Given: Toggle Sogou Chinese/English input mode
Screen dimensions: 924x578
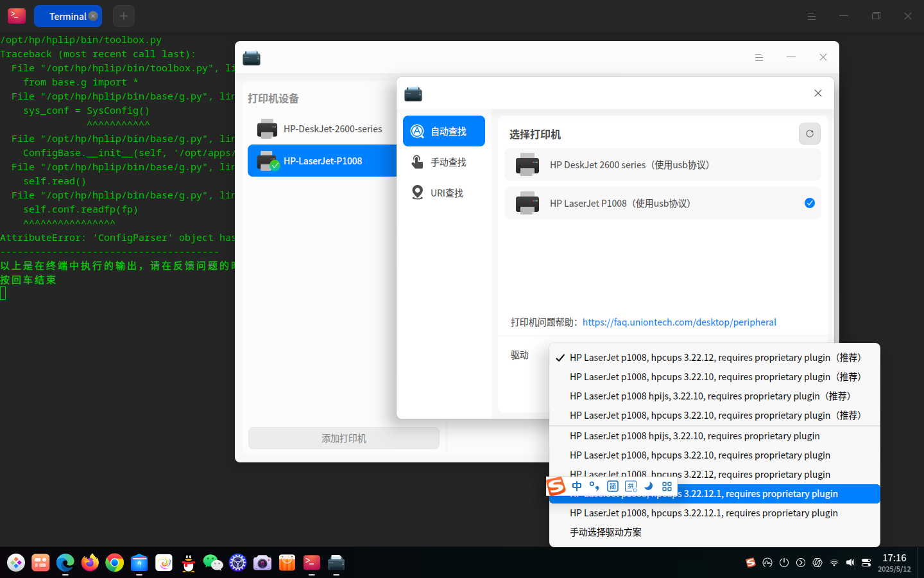Looking at the screenshot, I should click(577, 486).
